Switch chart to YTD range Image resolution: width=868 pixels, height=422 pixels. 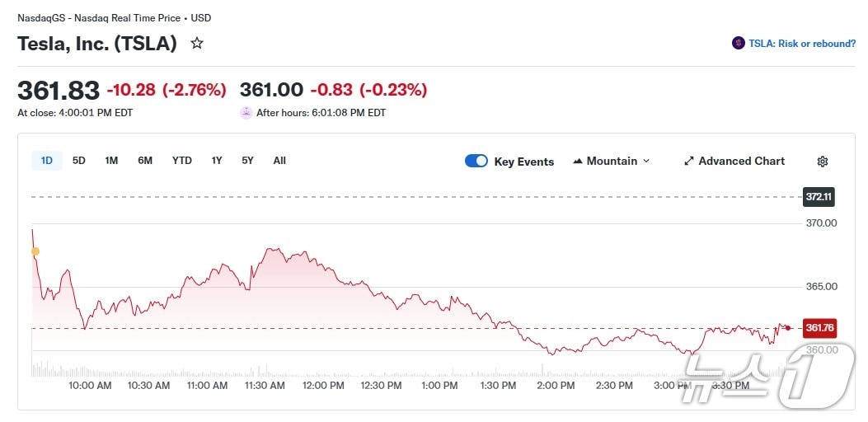tap(182, 161)
